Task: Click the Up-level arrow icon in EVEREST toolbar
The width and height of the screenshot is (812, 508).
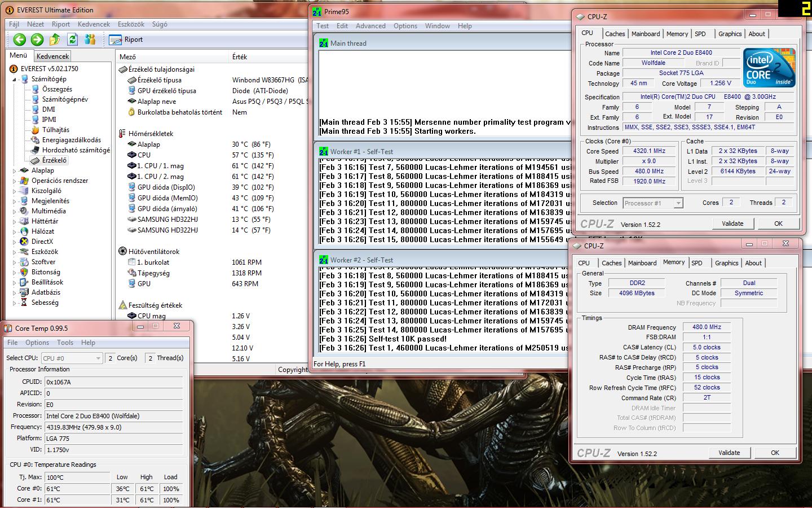Action: [55, 40]
